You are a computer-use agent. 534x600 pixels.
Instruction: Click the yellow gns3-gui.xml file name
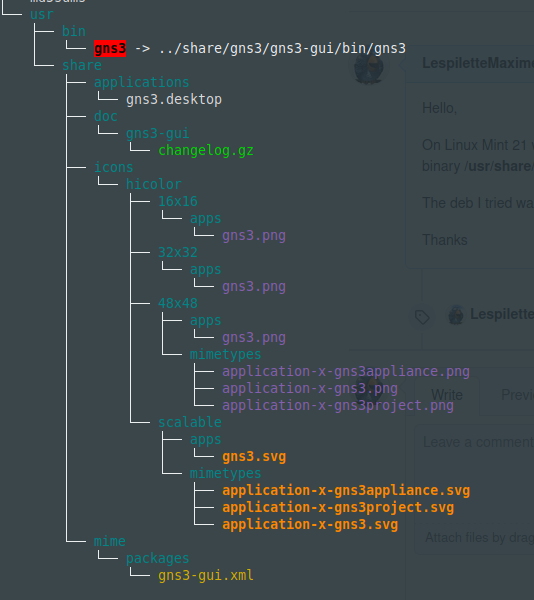click(x=206, y=575)
